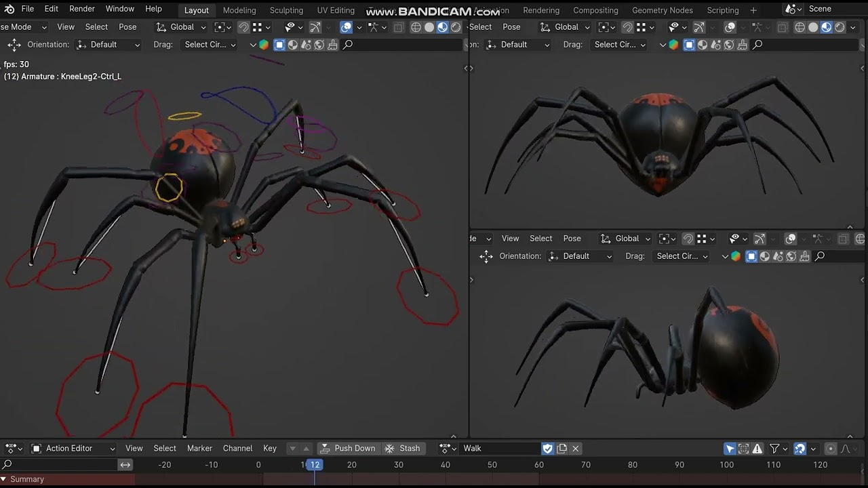Open Global orientation dropdown in bottom-right viewport
This screenshot has width=868, height=488.
click(627, 239)
